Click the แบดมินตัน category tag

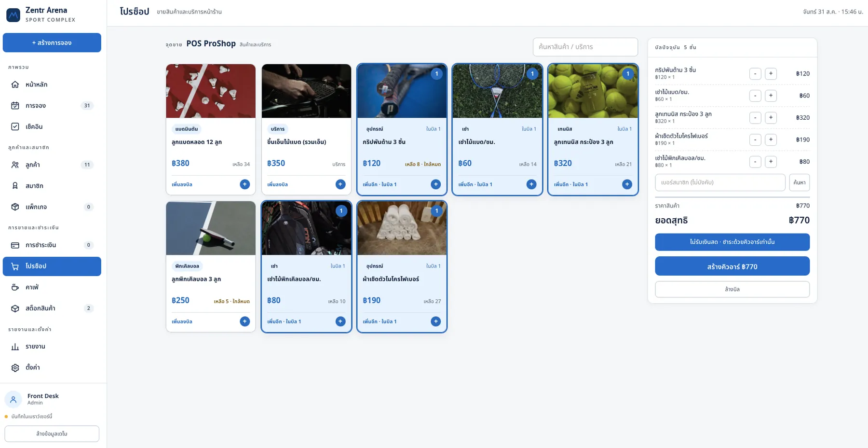(187, 129)
